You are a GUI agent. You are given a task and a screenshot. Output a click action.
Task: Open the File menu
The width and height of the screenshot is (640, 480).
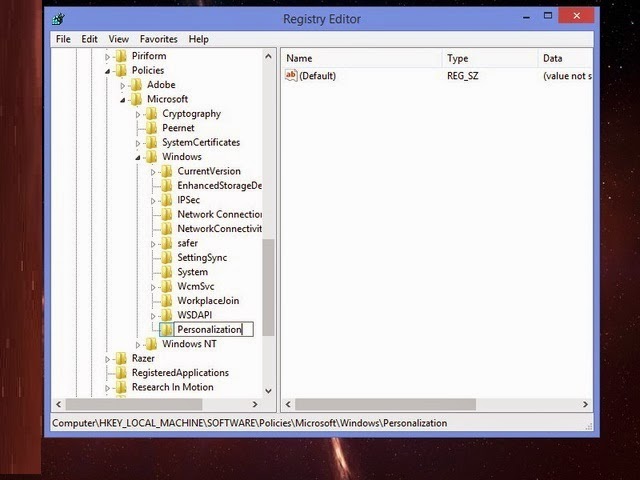[x=63, y=39]
